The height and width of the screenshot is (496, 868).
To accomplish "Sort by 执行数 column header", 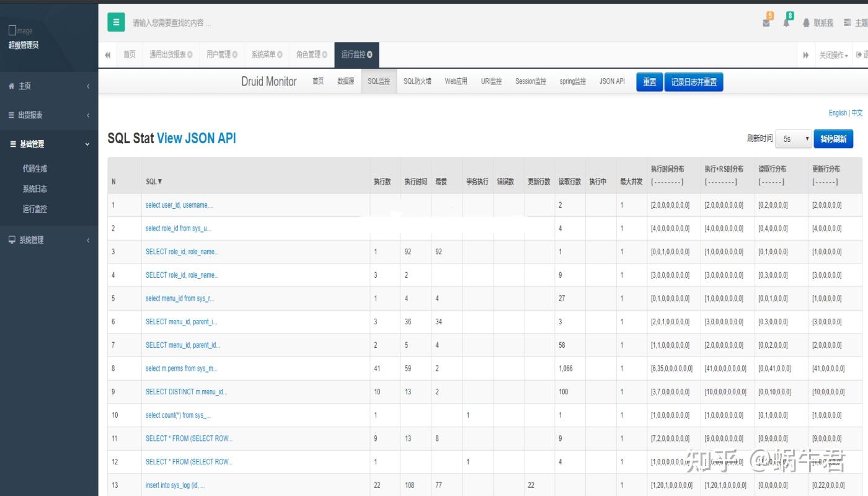I will click(382, 182).
